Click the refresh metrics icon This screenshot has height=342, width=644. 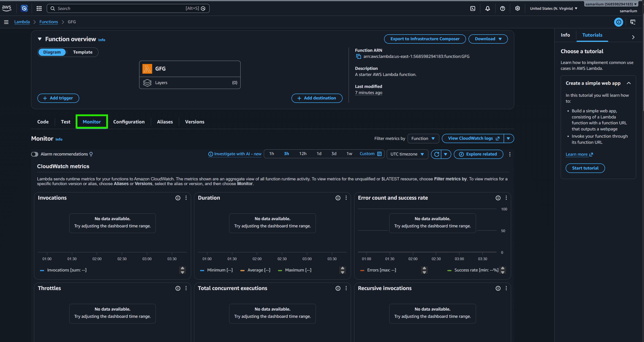(x=437, y=154)
